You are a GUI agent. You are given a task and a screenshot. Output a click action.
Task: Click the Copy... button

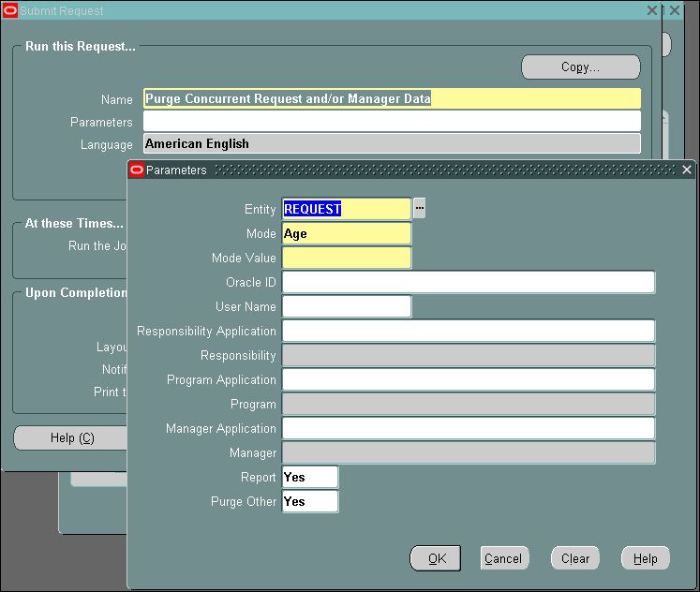[580, 67]
